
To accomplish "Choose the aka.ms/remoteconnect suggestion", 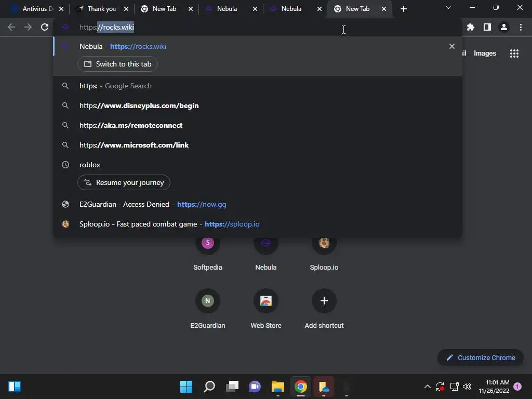I will pos(258,125).
